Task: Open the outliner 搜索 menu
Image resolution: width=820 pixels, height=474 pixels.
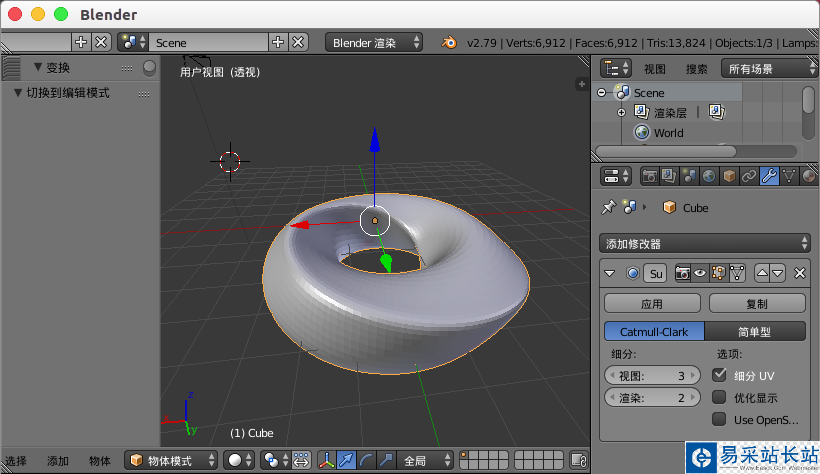Action: [696, 69]
